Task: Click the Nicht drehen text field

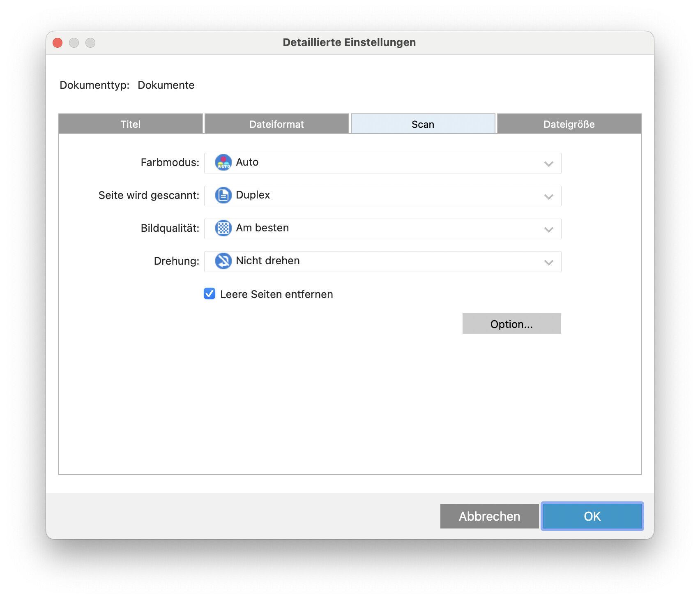Action: [268, 261]
